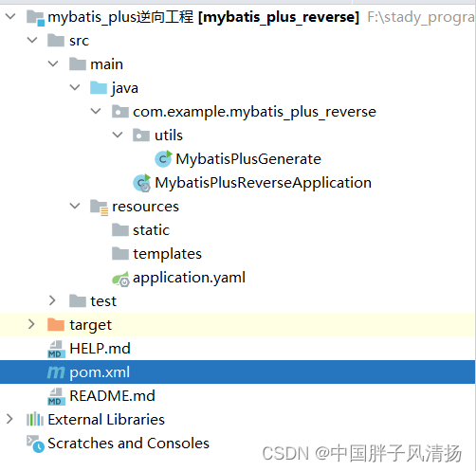Click the MybatisPlusGenerate runnable class icon
This screenshot has width=476, height=471.
163,158
